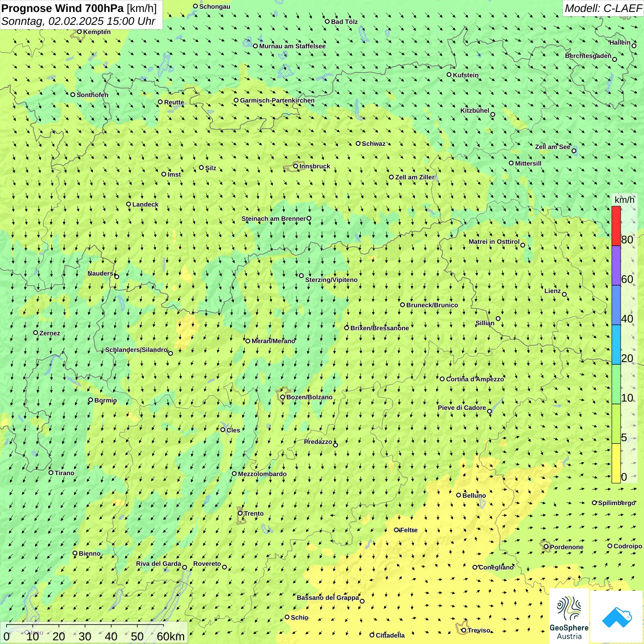This screenshot has width=644, height=644.
Task: Click the purple 60 km/h legend swatch
Action: 616,265
